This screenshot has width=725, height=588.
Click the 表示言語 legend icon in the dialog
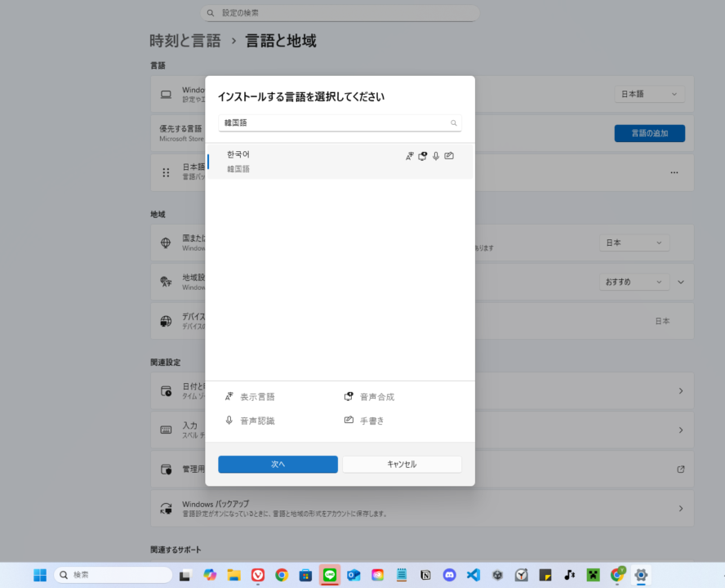point(229,395)
